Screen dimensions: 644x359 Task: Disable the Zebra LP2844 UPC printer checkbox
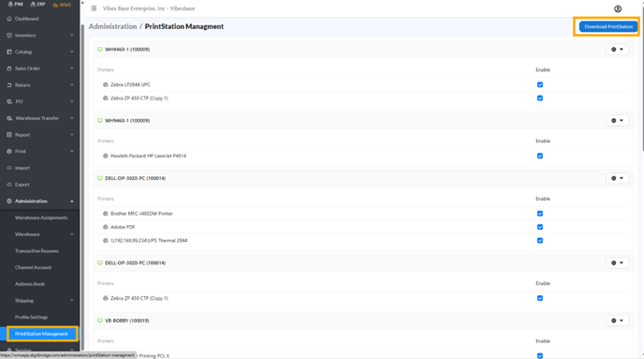[x=540, y=84]
